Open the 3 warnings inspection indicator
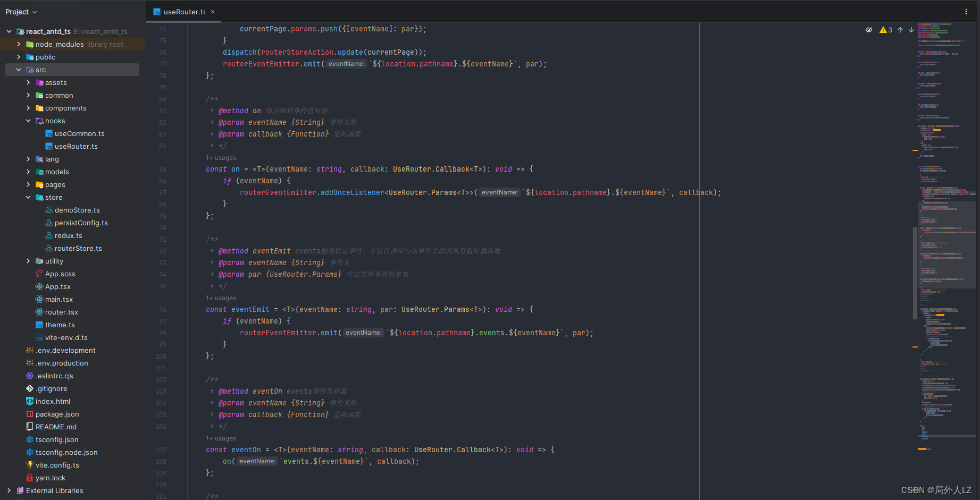Screen dimensions: 980x500 [x=886, y=30]
